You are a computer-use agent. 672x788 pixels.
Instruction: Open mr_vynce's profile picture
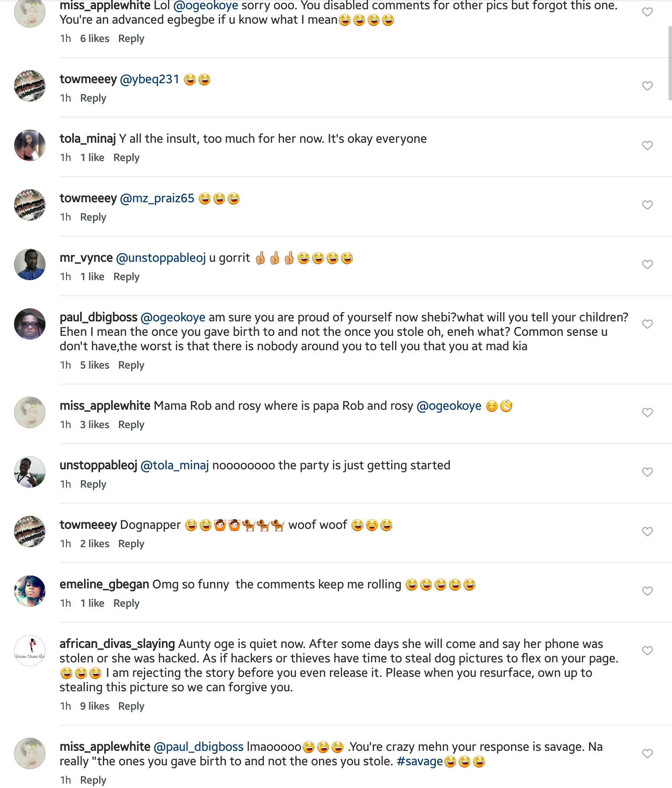pos(30,264)
